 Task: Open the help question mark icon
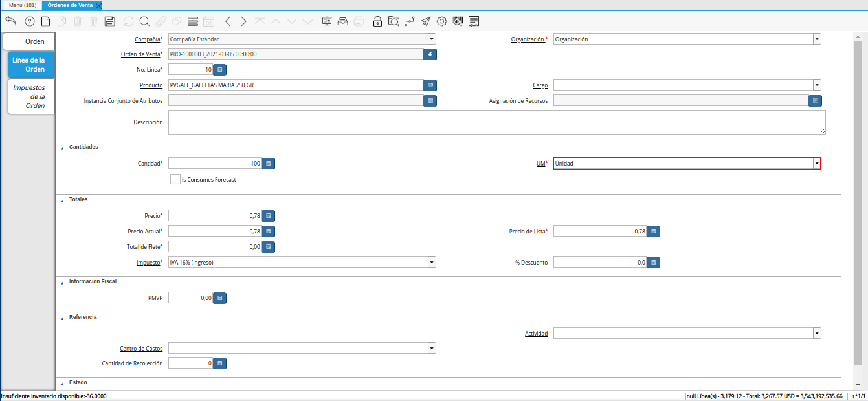click(29, 21)
